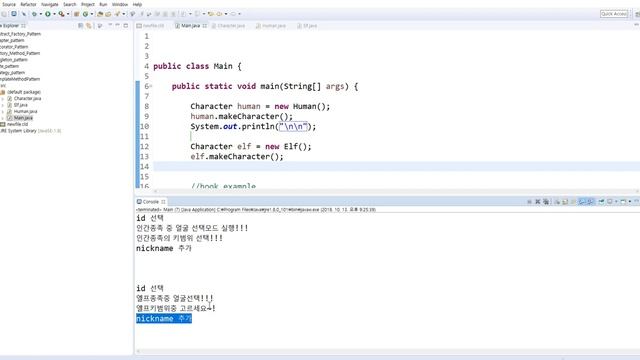
Task: Collapse all in Package Explorer
Action: pos(80,26)
